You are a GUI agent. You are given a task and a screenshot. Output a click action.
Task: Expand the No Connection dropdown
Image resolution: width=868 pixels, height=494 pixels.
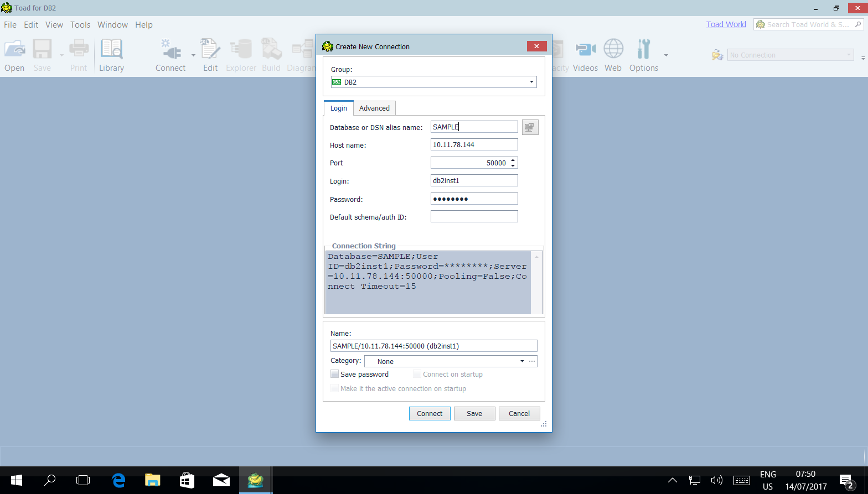point(849,55)
